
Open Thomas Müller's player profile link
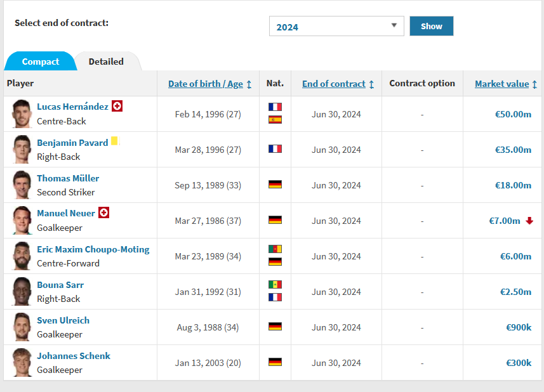coord(68,178)
